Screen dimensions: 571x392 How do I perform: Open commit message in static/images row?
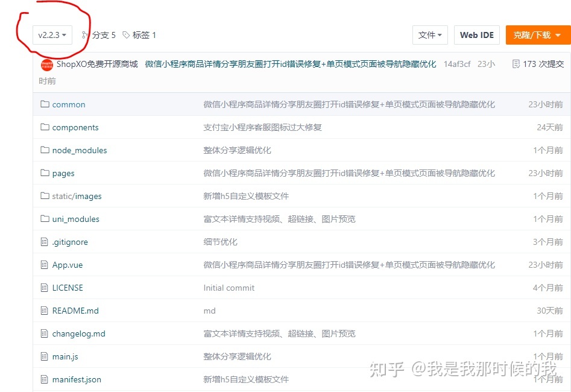click(x=246, y=197)
